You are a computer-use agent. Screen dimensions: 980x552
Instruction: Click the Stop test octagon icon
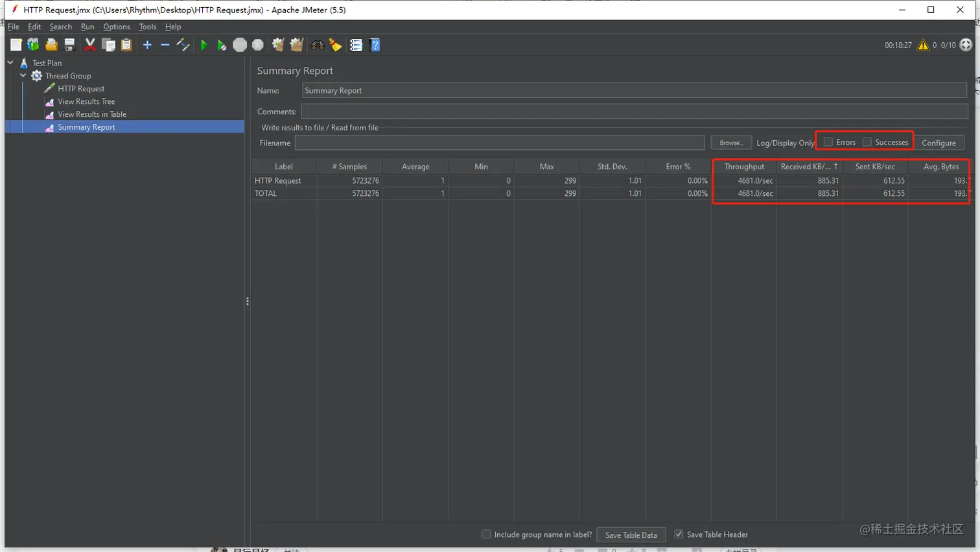pos(240,45)
